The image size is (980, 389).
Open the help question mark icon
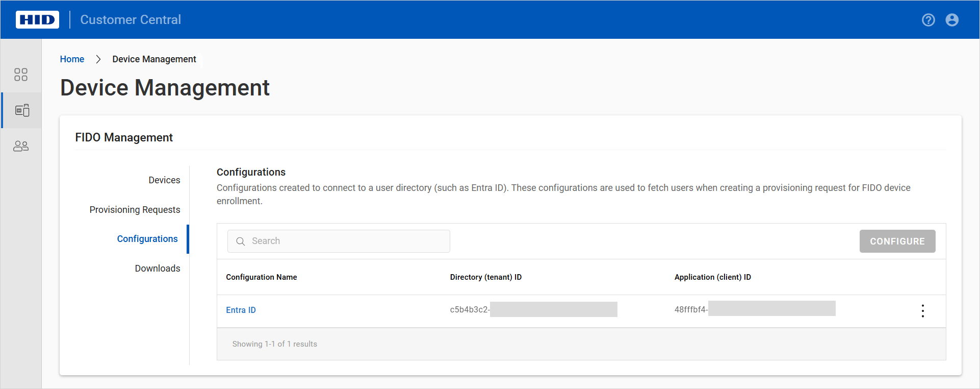point(928,20)
